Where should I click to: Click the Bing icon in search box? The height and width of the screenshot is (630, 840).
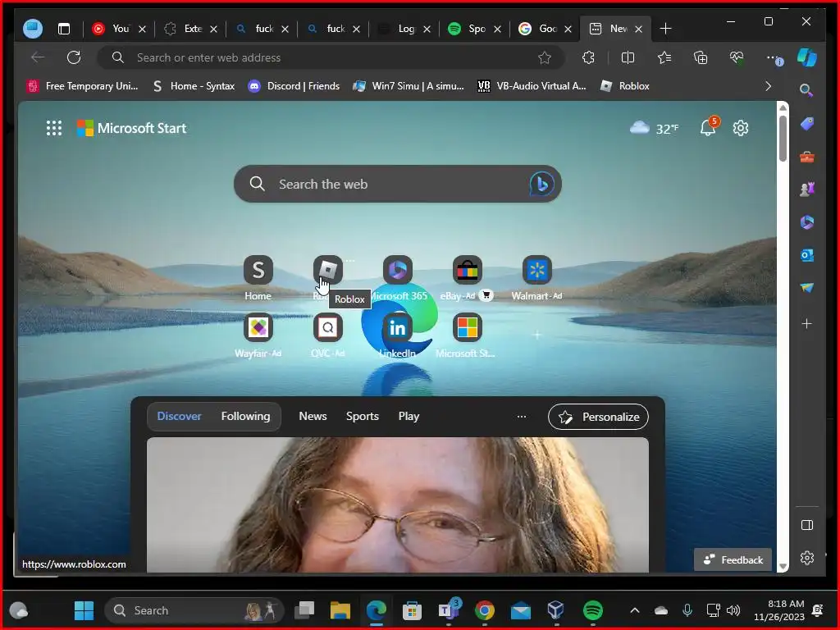tap(541, 184)
